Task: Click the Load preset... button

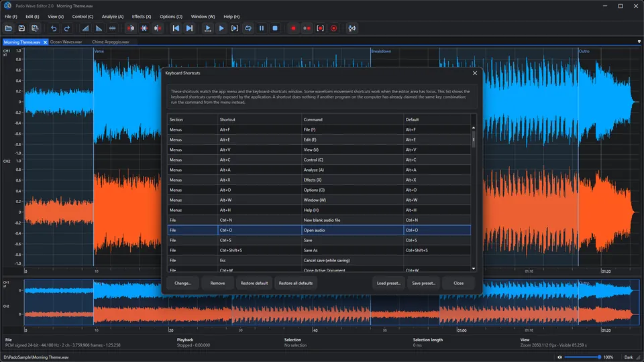Action: (x=388, y=283)
